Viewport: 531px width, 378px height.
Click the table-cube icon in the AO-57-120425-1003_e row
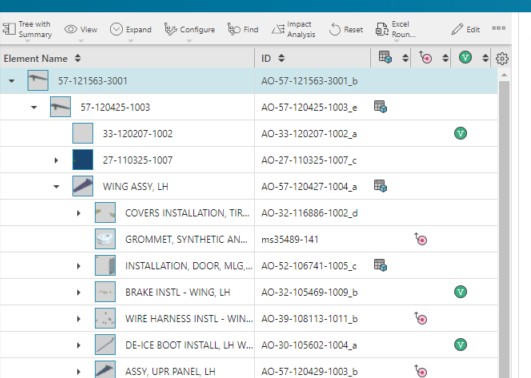380,107
